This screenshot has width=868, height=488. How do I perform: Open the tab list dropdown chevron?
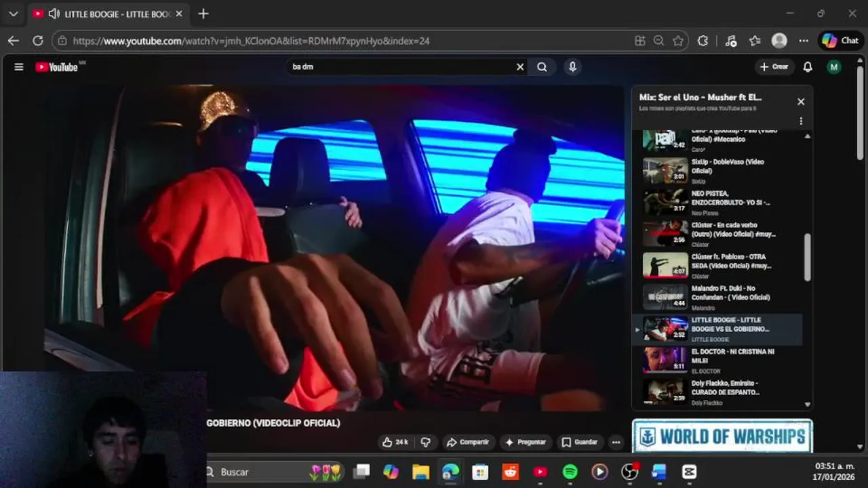(x=13, y=14)
